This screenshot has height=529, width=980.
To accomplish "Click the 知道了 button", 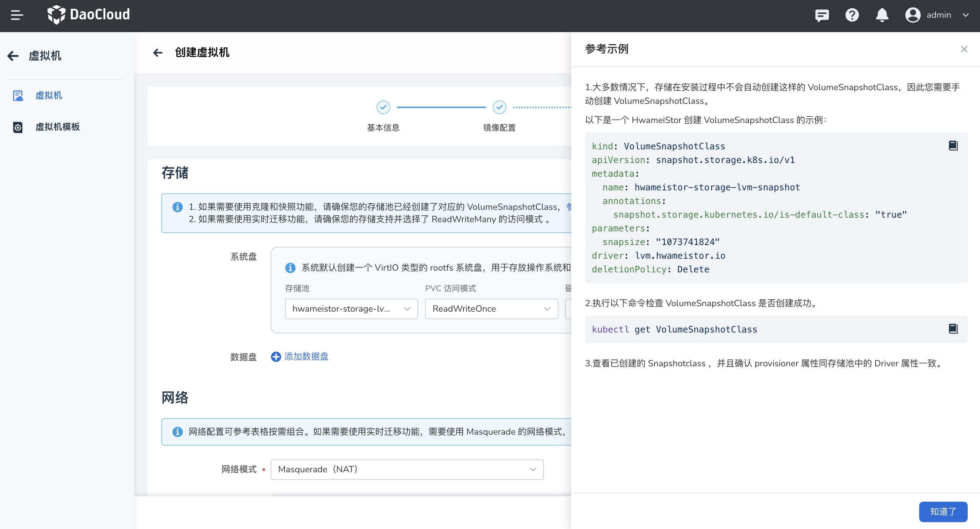I will pos(943,512).
